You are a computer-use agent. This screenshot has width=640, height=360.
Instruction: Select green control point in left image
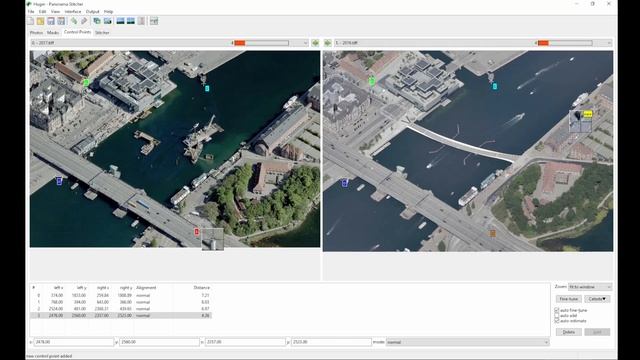click(86, 82)
